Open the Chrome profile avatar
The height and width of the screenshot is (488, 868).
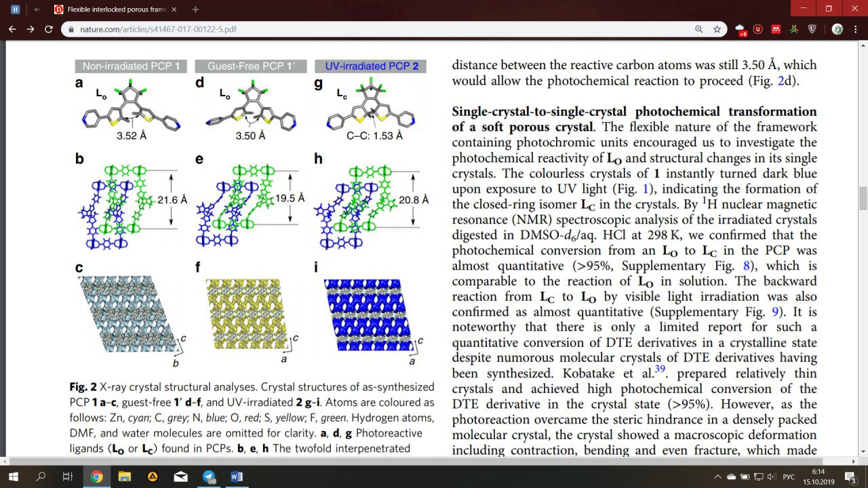(x=837, y=29)
